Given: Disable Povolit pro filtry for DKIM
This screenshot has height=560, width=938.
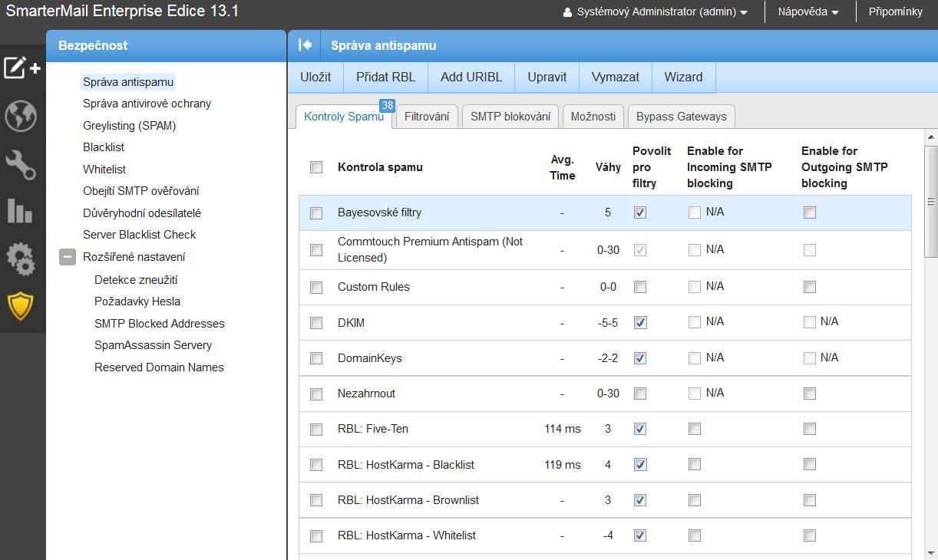Looking at the screenshot, I should click(x=640, y=323).
